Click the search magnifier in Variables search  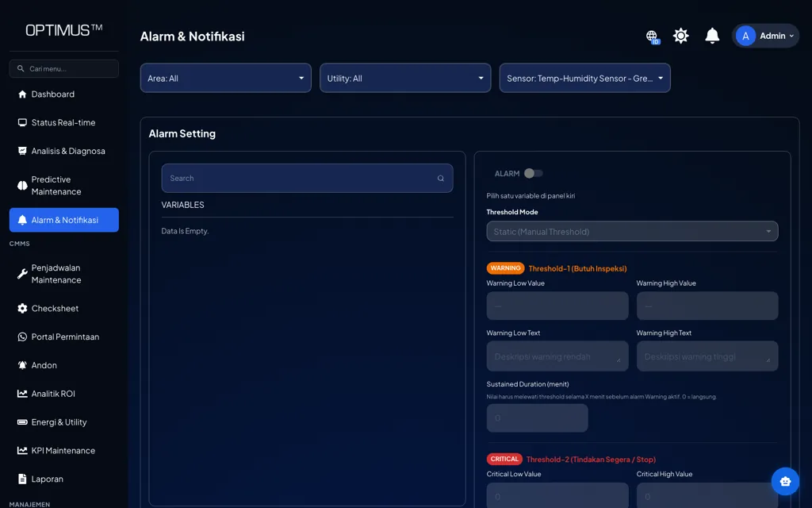(441, 179)
